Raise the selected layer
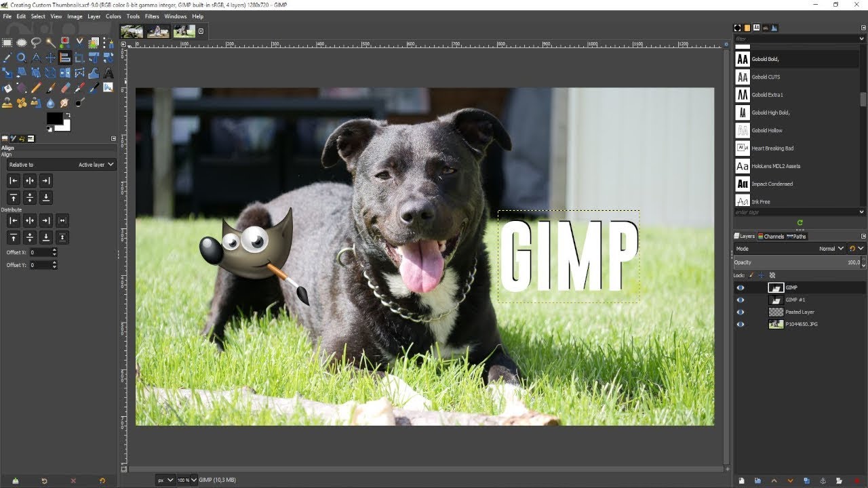This screenshot has width=868, height=488. 774,481
